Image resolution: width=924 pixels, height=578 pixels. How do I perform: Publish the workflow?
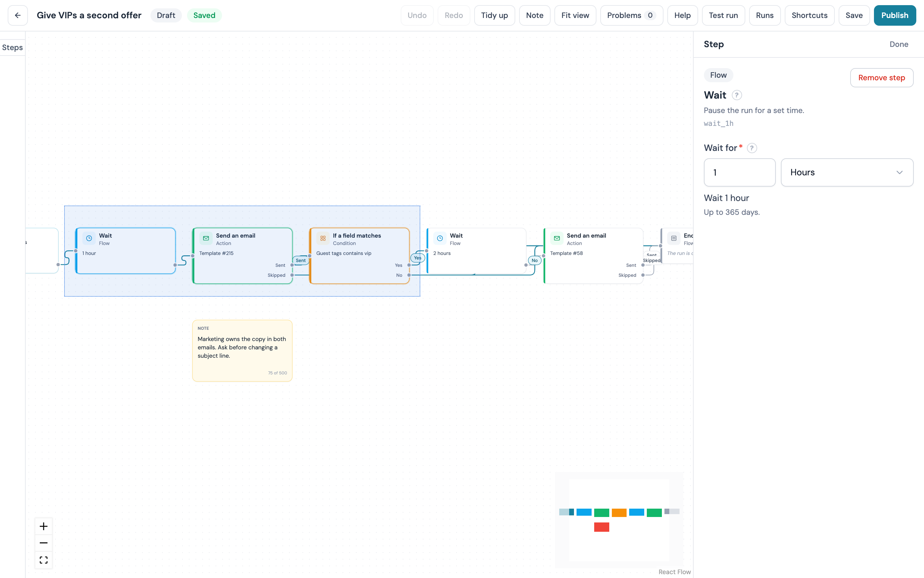coord(894,15)
